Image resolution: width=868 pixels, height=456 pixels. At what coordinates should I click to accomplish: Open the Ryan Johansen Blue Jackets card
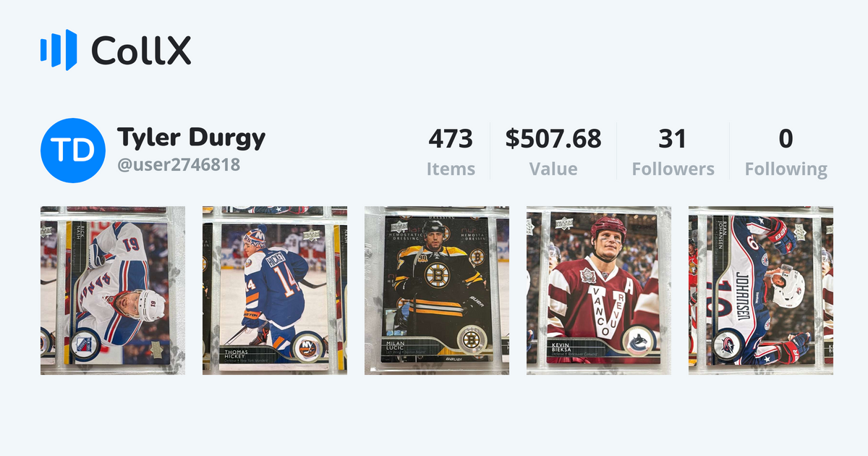756,290
